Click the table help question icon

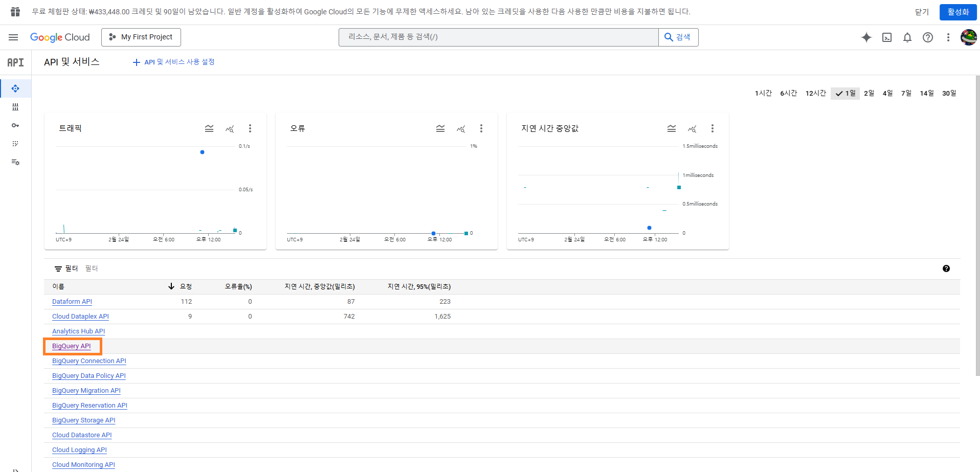[x=946, y=268]
